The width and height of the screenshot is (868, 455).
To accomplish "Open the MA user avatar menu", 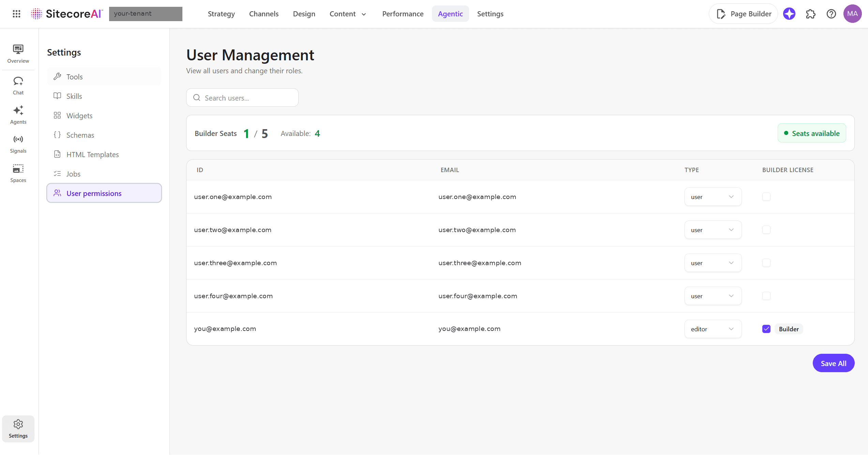I will pyautogui.click(x=852, y=14).
